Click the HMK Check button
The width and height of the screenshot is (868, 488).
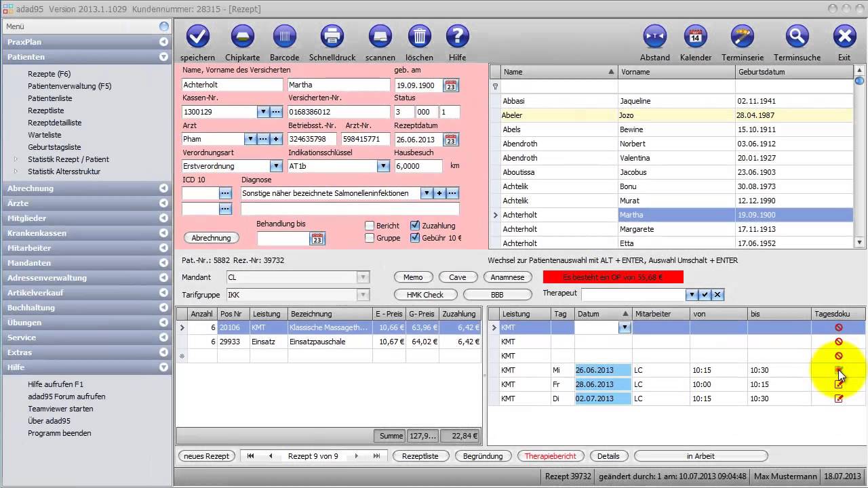(x=425, y=295)
